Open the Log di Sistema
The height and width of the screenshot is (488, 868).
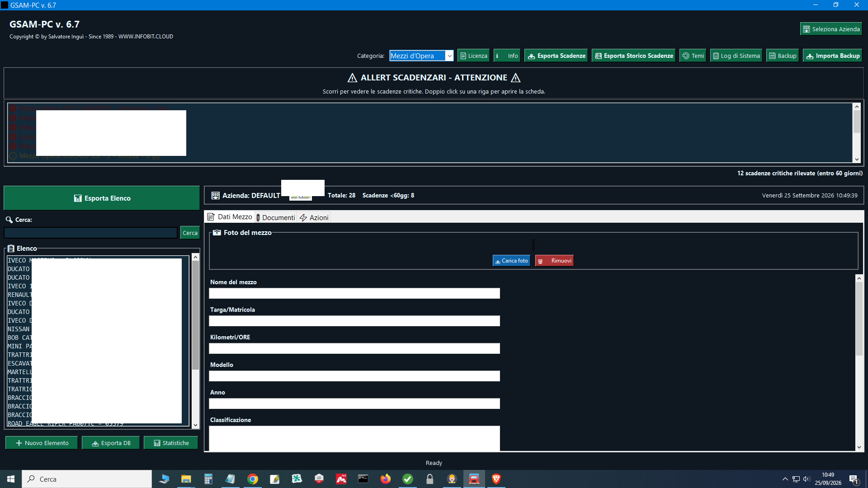736,56
